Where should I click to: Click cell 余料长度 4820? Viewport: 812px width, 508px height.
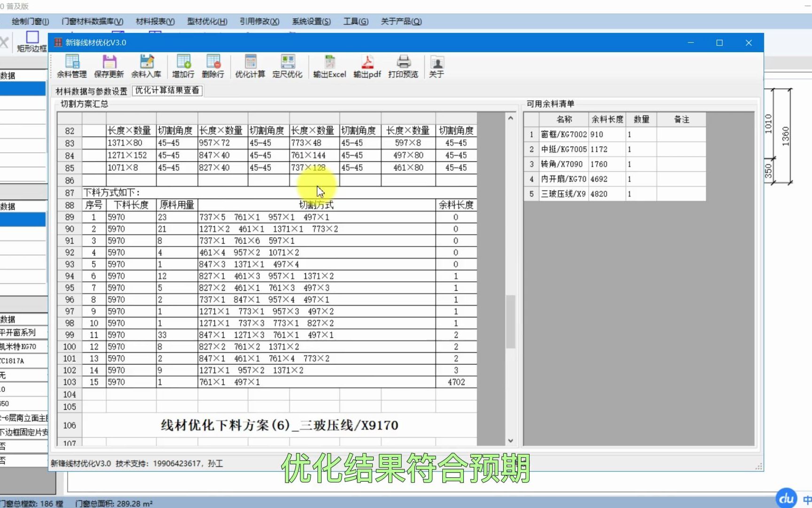click(607, 194)
